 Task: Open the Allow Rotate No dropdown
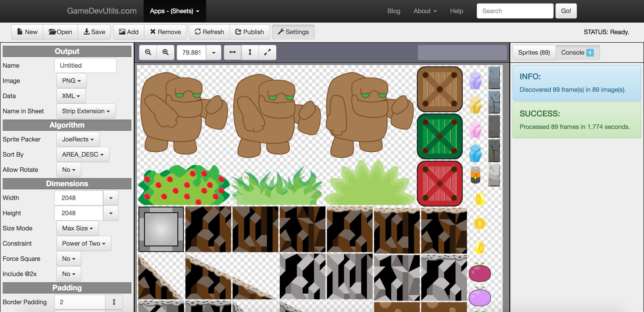click(x=69, y=170)
